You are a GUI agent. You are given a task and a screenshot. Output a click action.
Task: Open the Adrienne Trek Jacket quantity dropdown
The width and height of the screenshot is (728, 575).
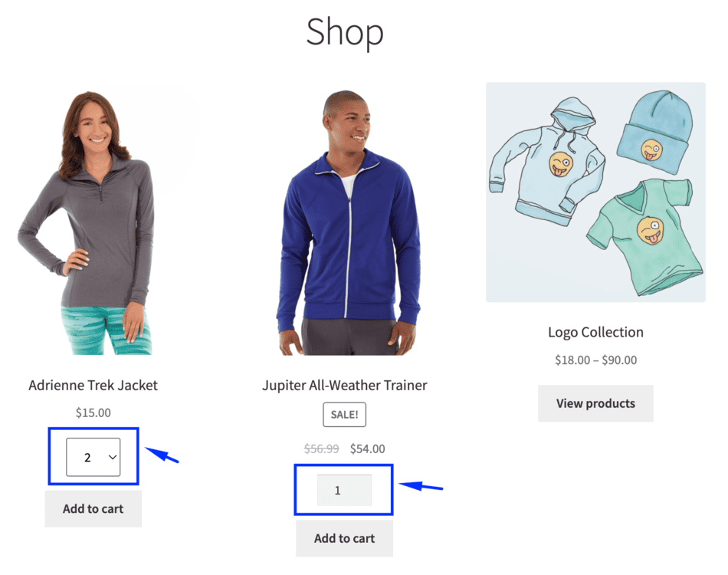pyautogui.click(x=93, y=457)
